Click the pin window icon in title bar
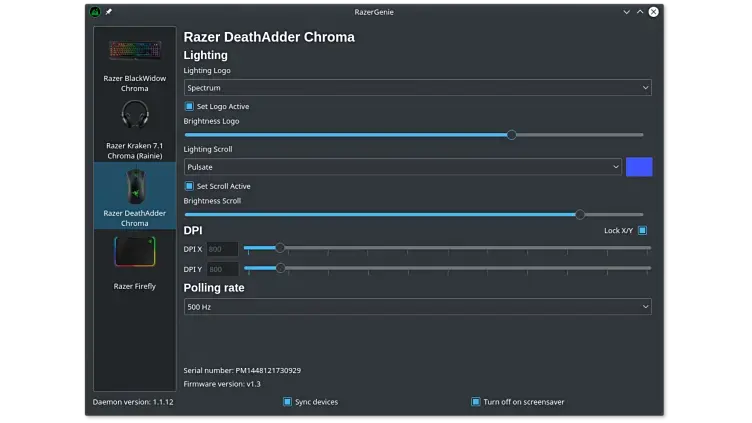The width and height of the screenshot is (752, 423). (x=109, y=12)
